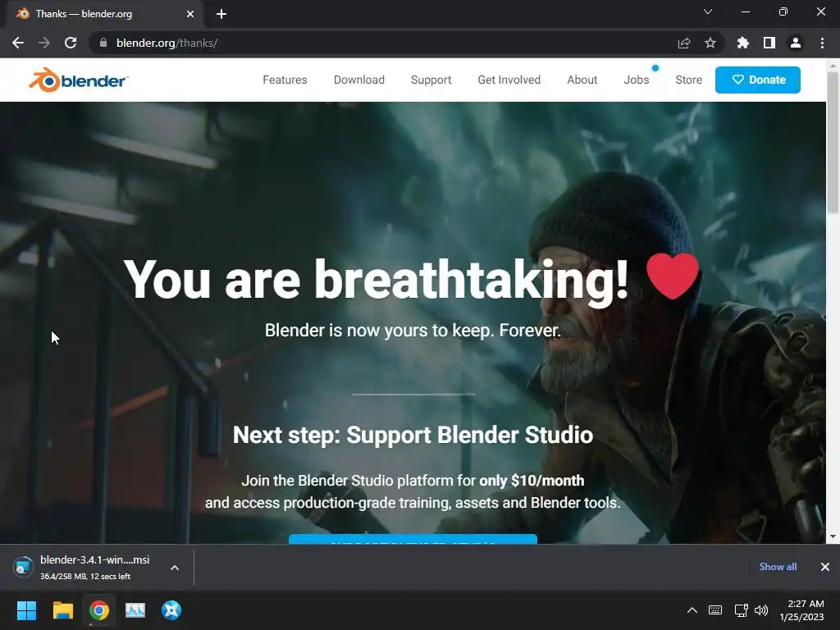Open a new tab with the plus button

pos(221,14)
